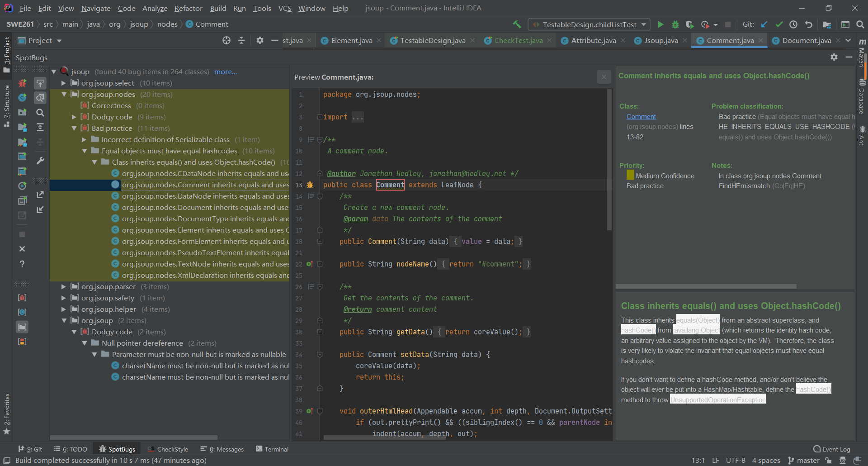
Task: Click the 'more...' link in jsoup results
Action: point(226,72)
